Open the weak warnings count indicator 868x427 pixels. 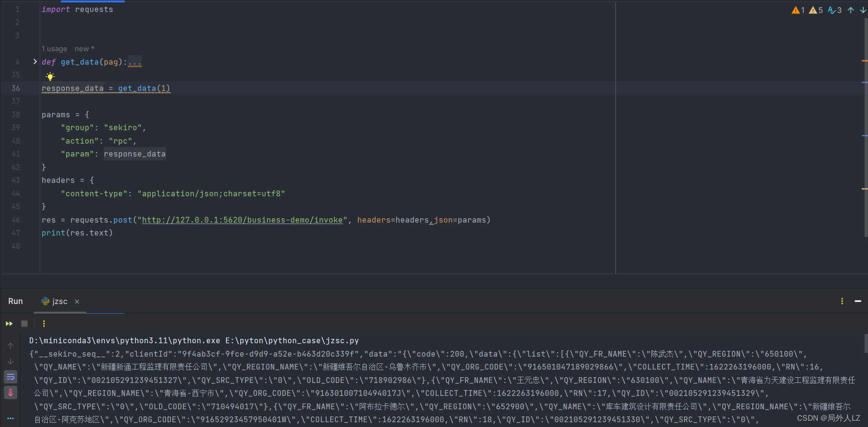pos(816,10)
